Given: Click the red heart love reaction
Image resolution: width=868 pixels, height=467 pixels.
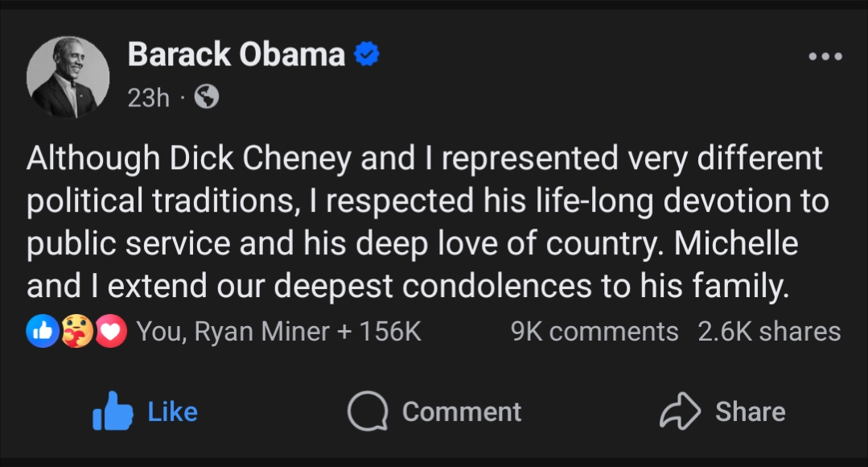Looking at the screenshot, I should (112, 332).
